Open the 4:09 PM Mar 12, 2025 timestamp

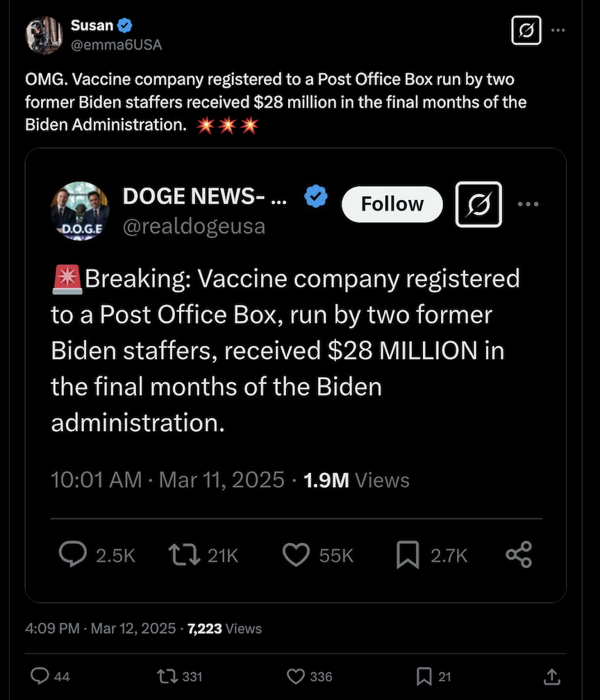click(x=100, y=628)
